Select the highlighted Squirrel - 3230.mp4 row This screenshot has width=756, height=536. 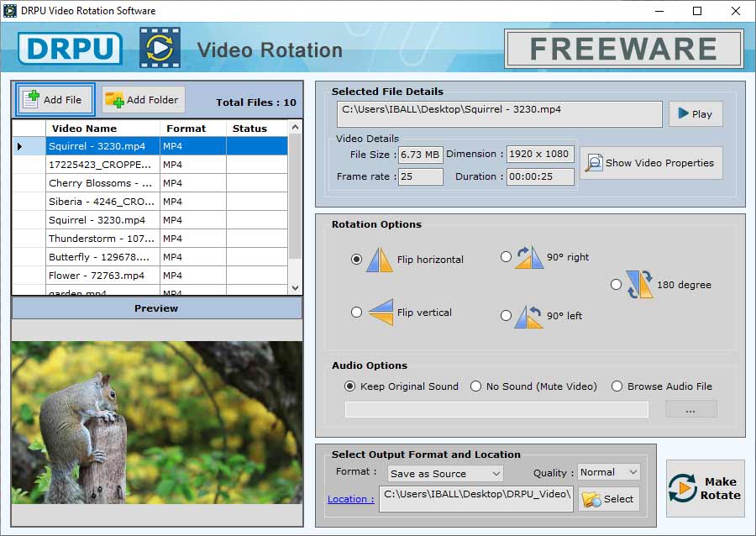coord(150,146)
